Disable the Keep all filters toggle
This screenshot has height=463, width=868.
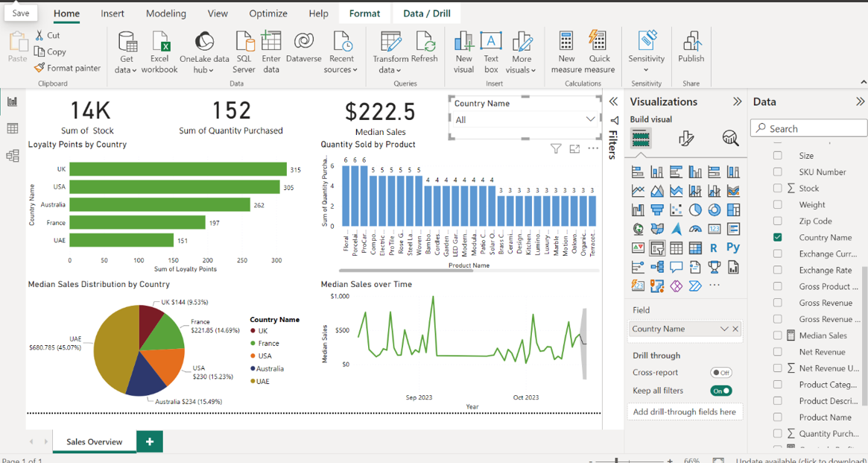tap(720, 391)
